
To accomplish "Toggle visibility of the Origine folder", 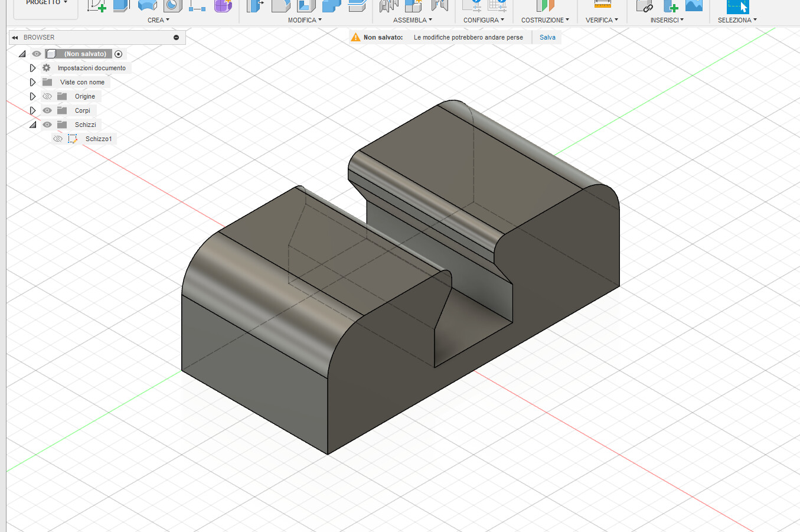I will coord(47,96).
